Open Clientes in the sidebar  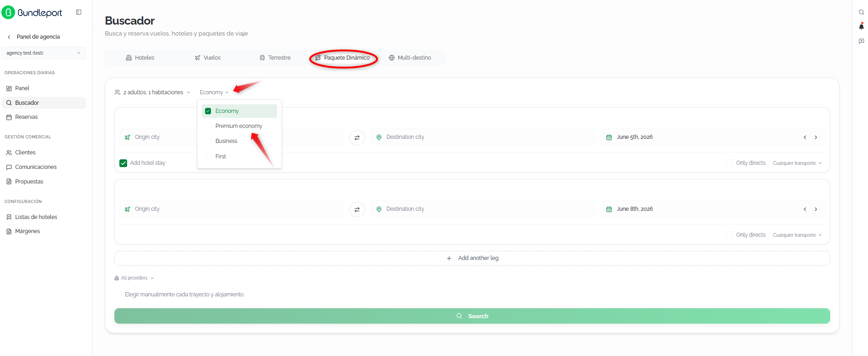click(x=44, y=153)
